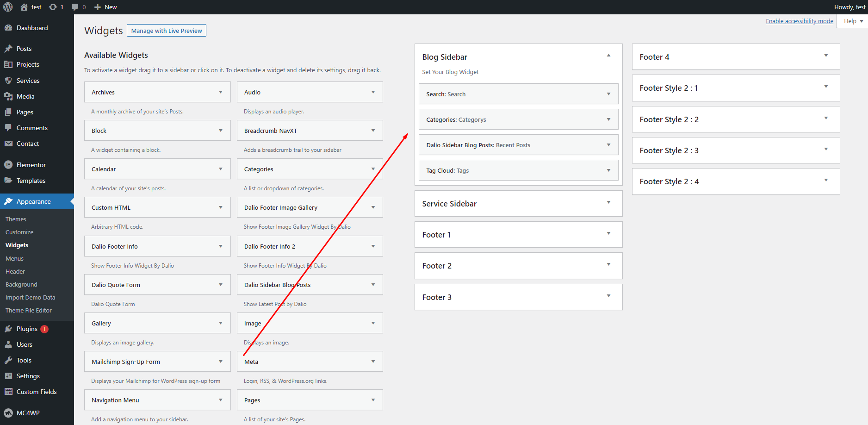Image resolution: width=868 pixels, height=425 pixels.
Task: Expand the Footer 2 panel
Action: click(609, 264)
